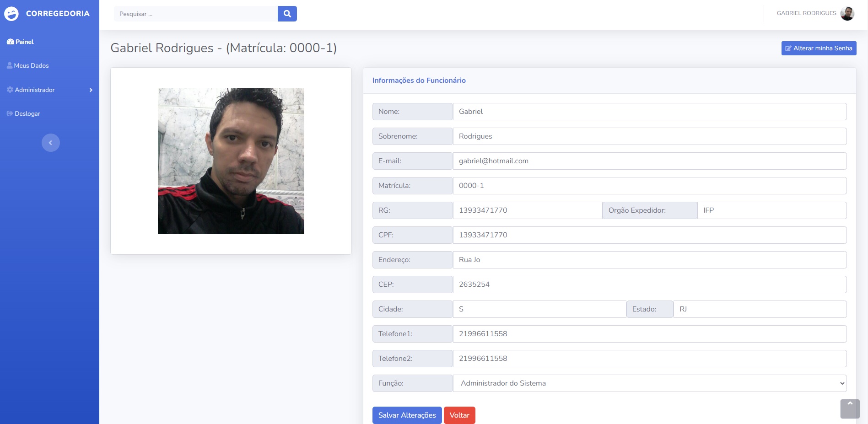Click the Informações do Funcionário header
868x424 pixels.
coord(419,81)
